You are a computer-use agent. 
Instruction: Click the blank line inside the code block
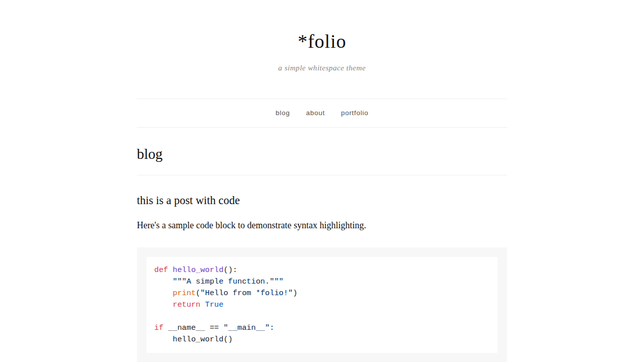point(322,316)
